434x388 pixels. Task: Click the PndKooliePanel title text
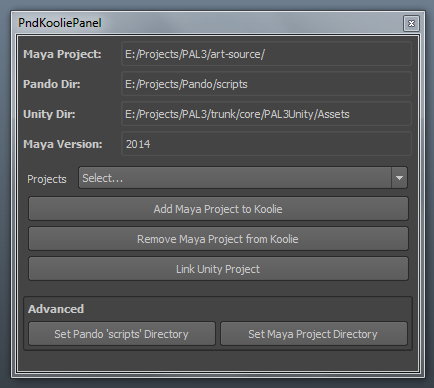point(60,23)
